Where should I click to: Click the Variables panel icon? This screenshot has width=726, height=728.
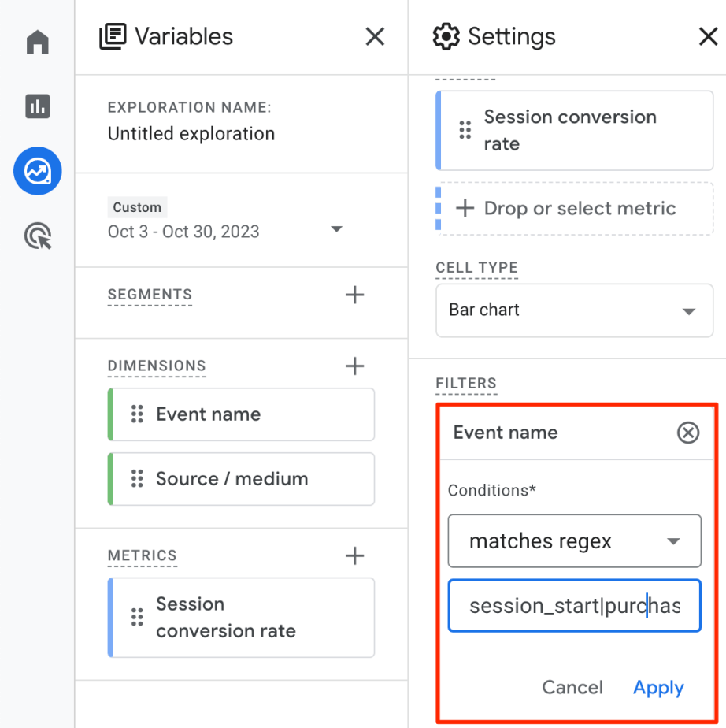tap(114, 35)
